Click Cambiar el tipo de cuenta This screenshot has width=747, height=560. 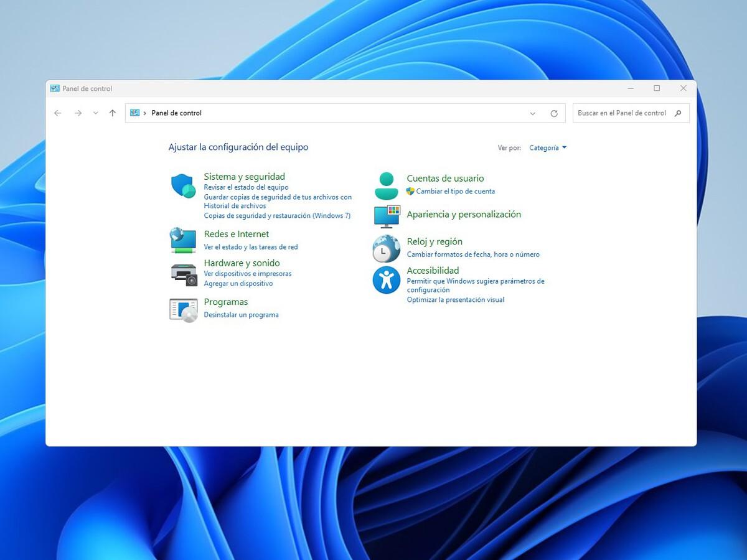[x=455, y=191]
